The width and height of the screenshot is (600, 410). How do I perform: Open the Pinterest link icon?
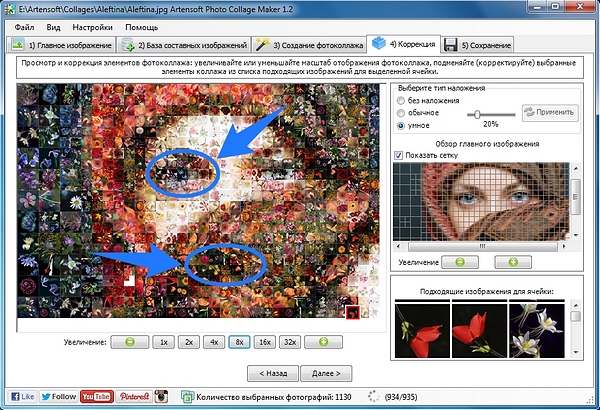click(134, 397)
